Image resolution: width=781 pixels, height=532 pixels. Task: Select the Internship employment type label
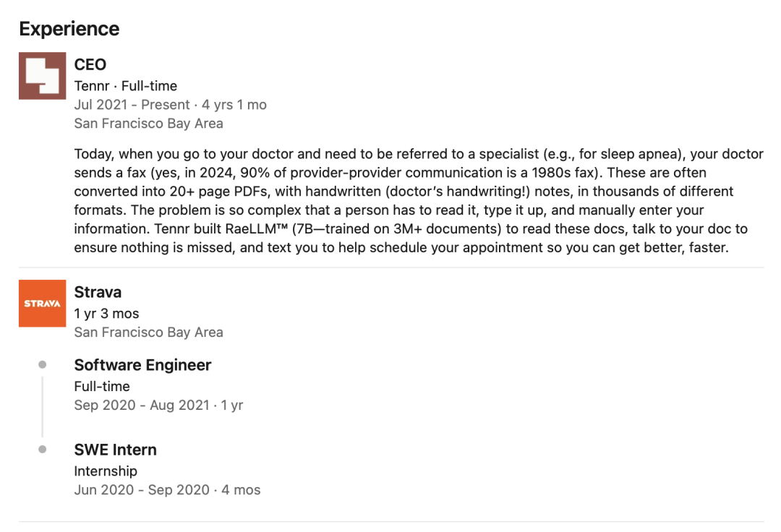pyautogui.click(x=106, y=471)
